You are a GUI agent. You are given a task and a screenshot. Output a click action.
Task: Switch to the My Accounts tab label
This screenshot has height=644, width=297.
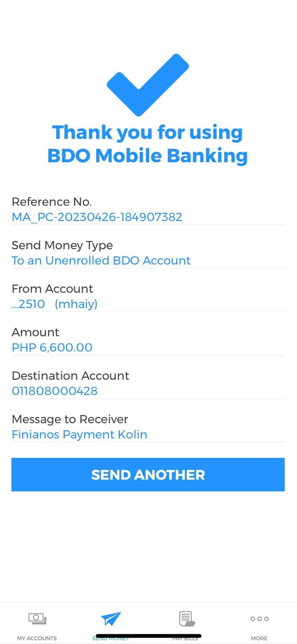pos(37,638)
